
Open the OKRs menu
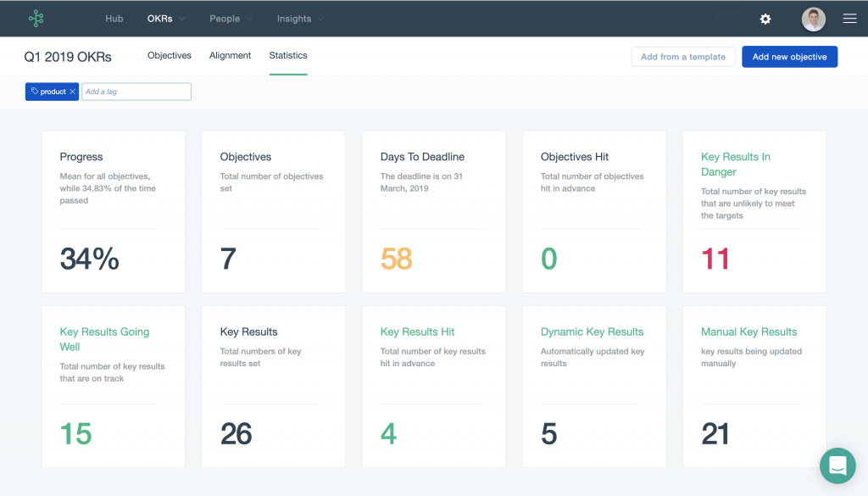pos(159,19)
